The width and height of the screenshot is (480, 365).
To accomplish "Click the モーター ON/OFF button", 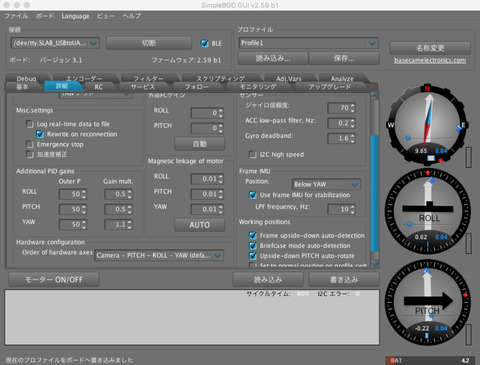I will click(x=54, y=279).
